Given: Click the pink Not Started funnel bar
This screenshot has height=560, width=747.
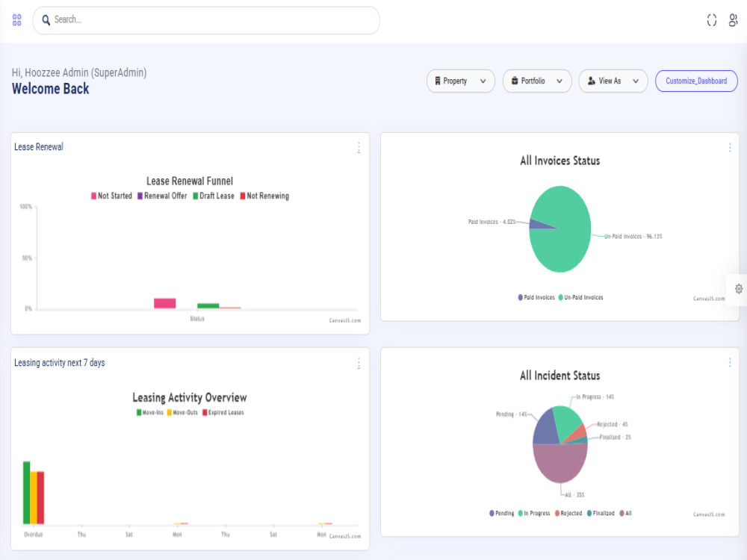Looking at the screenshot, I should click(165, 303).
